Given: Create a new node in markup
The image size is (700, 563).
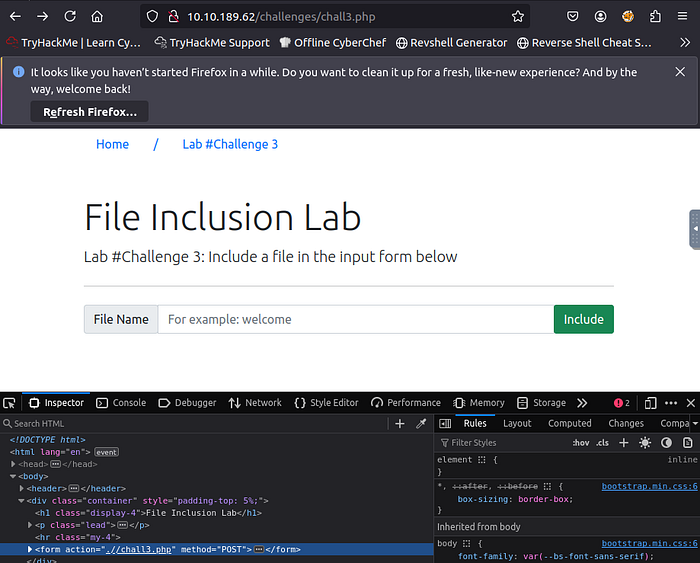Looking at the screenshot, I should click(400, 424).
